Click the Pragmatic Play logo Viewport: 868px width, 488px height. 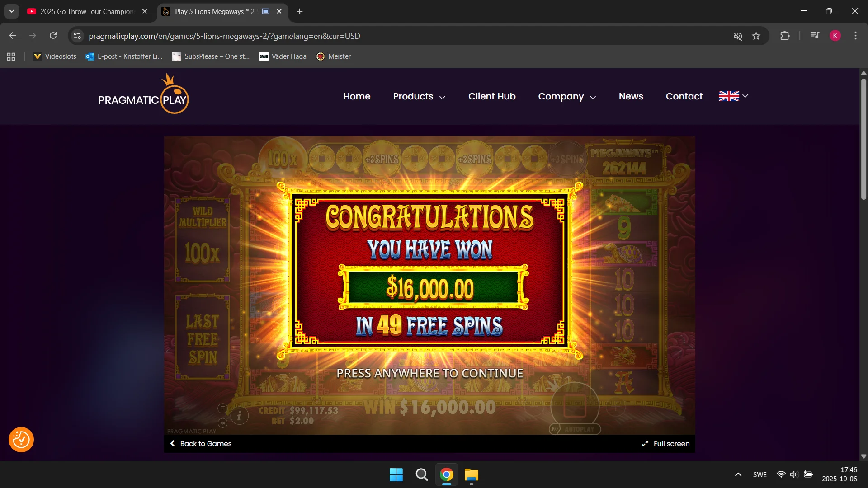pos(143,94)
